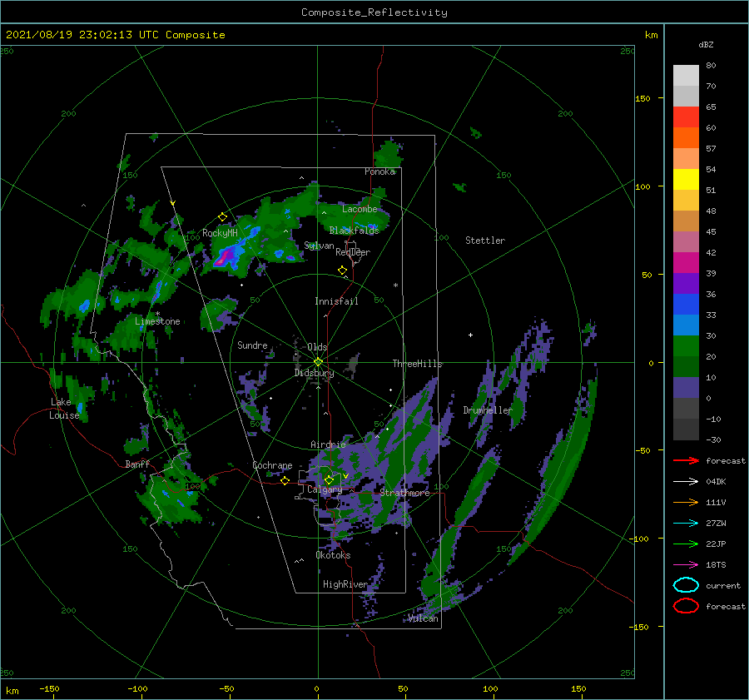Click the Airdrie label
This screenshot has height=700, width=749.
pos(328,444)
